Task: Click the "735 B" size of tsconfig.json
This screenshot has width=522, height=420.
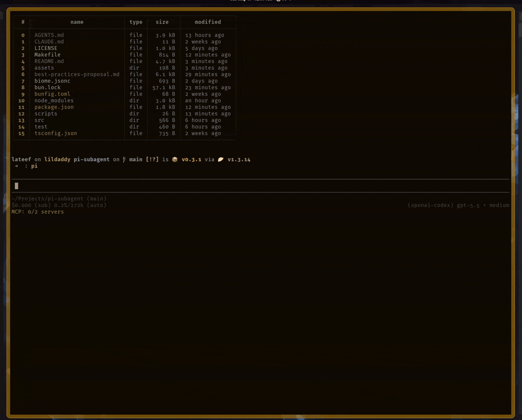Action: pyautogui.click(x=167, y=133)
